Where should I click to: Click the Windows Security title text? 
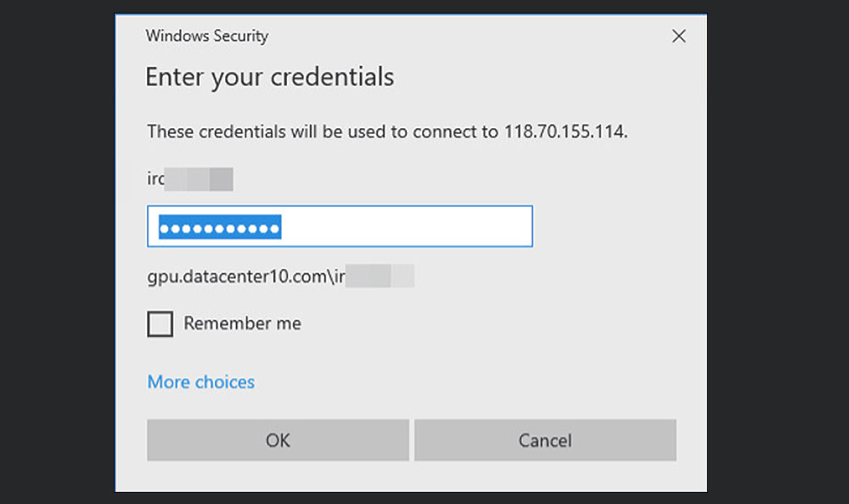point(207,36)
